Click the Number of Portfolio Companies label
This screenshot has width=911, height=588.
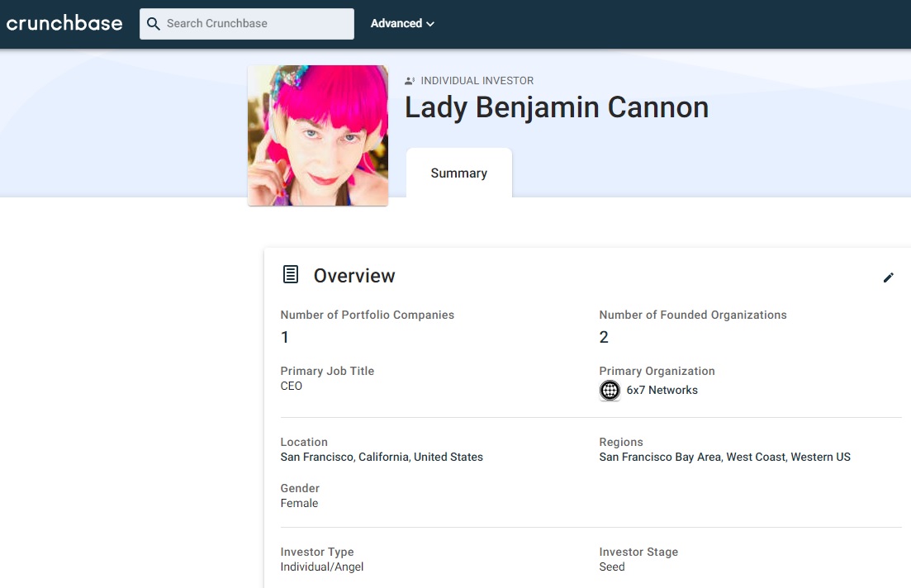(x=368, y=315)
